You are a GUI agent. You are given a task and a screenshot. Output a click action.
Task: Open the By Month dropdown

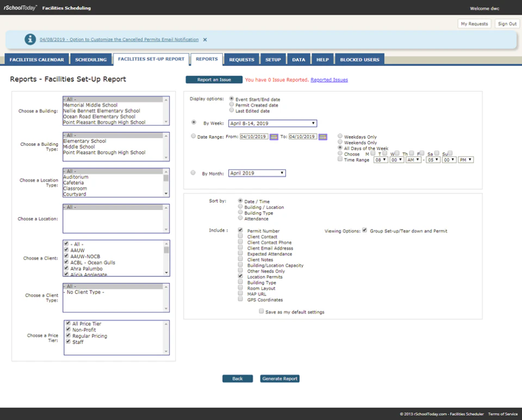pos(257,173)
